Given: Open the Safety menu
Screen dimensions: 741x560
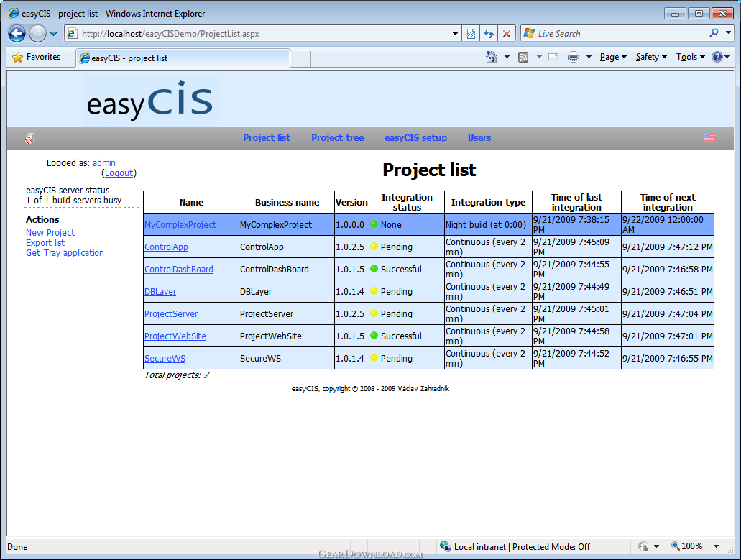Looking at the screenshot, I should pos(651,58).
